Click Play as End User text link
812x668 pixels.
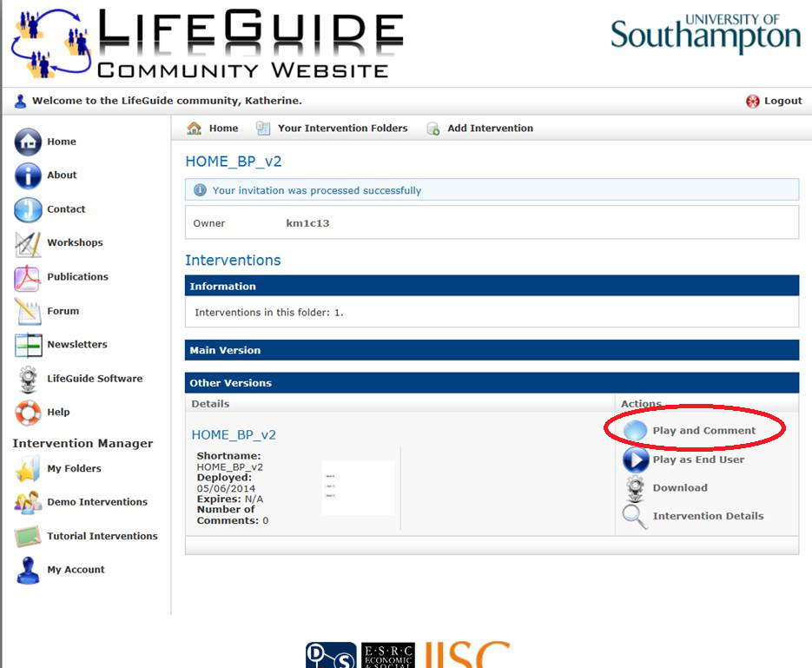point(698,460)
